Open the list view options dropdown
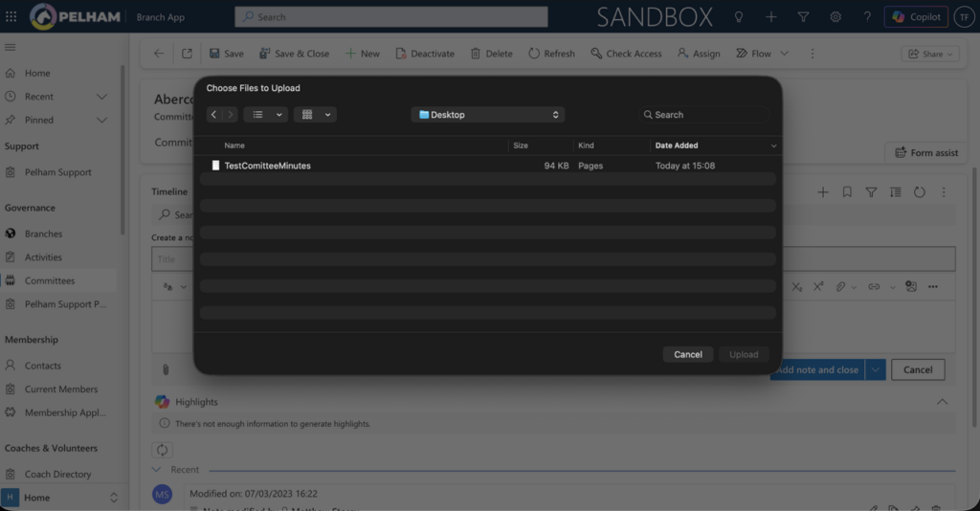 tap(265, 115)
